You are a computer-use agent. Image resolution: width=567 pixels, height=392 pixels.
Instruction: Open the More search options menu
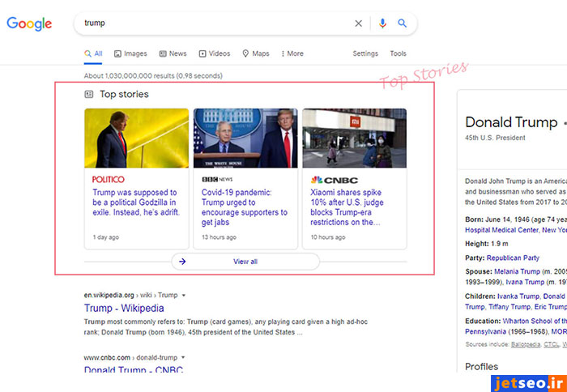tap(292, 53)
